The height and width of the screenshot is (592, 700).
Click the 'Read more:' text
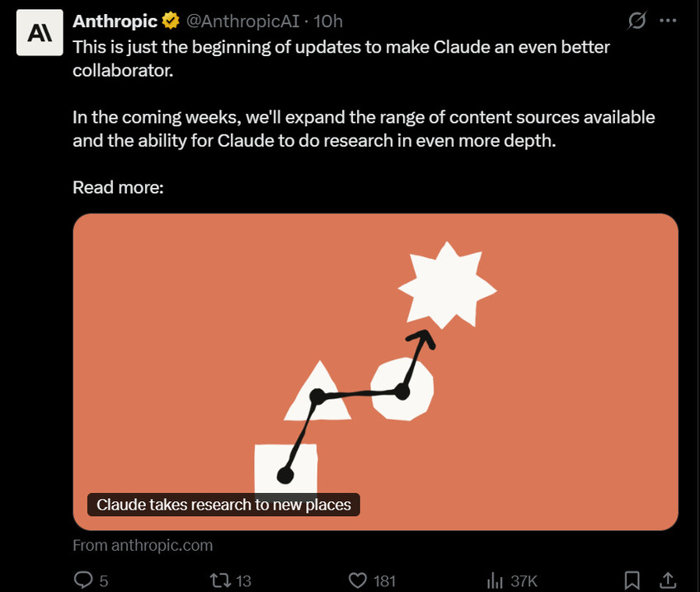pyautogui.click(x=118, y=187)
